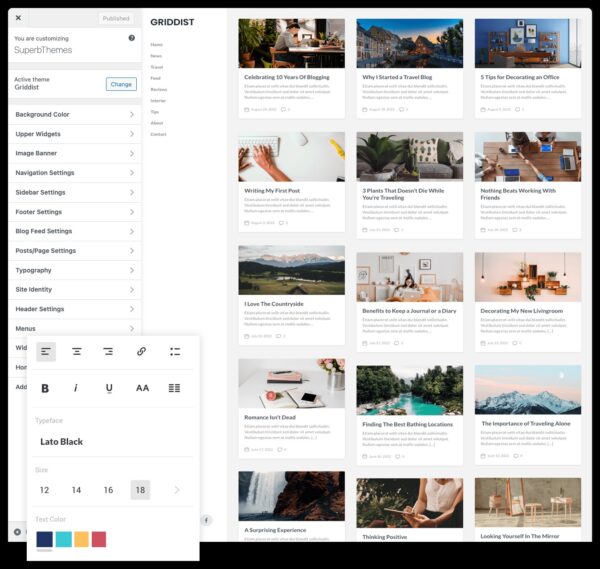
Task: Open Travel in site menu
Action: pos(156,67)
